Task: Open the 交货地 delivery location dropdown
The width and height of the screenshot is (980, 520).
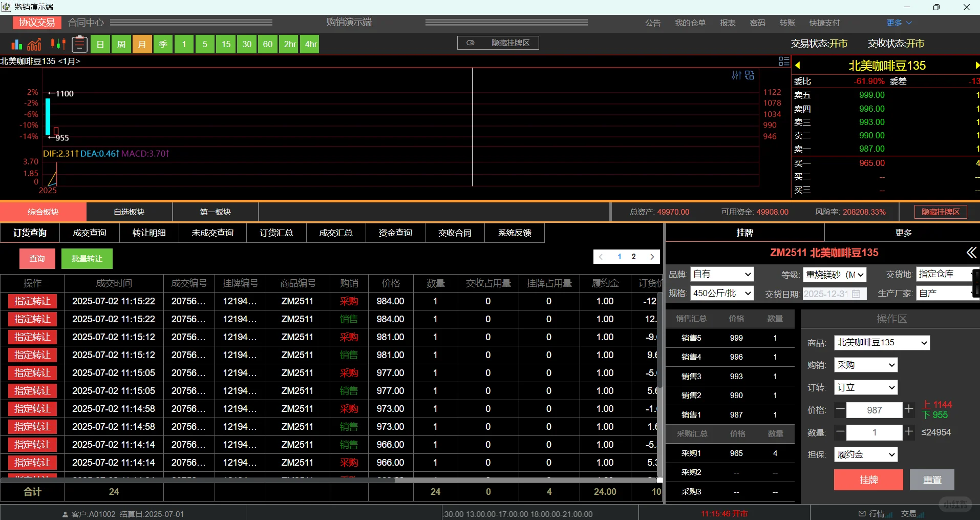Action: tap(947, 274)
